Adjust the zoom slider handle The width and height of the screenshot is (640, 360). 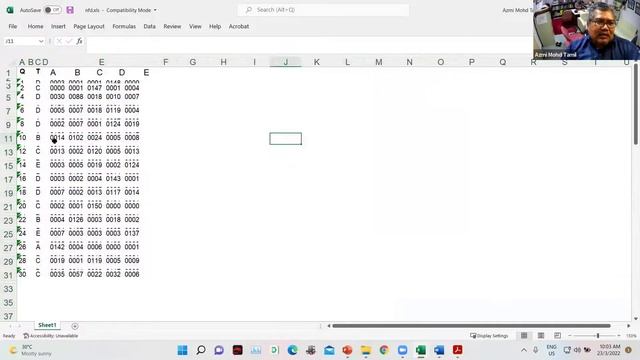click(x=598, y=336)
